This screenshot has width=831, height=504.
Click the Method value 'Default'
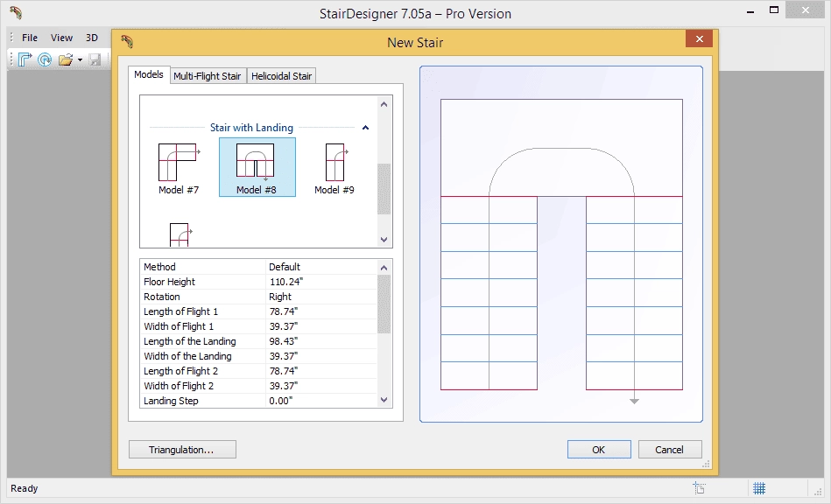(x=285, y=267)
